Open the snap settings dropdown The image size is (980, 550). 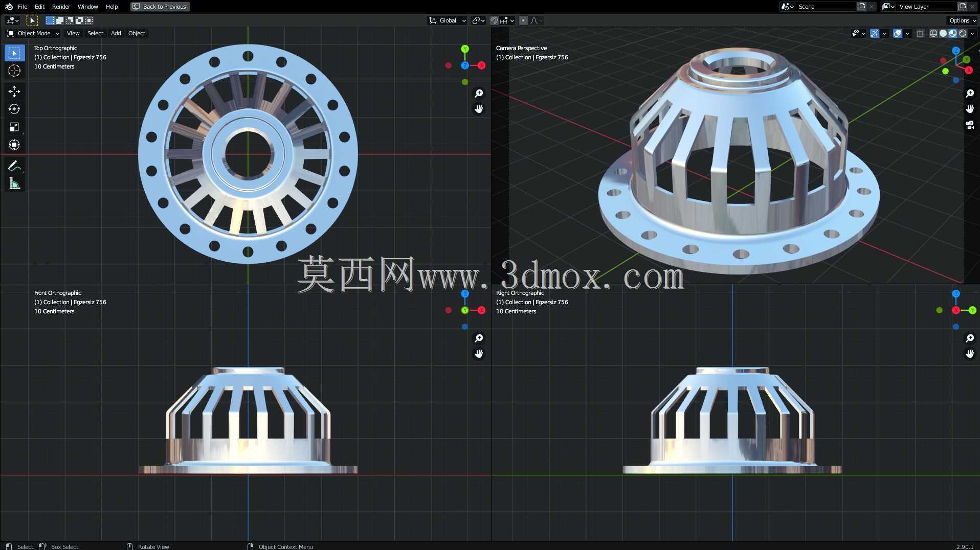507,20
